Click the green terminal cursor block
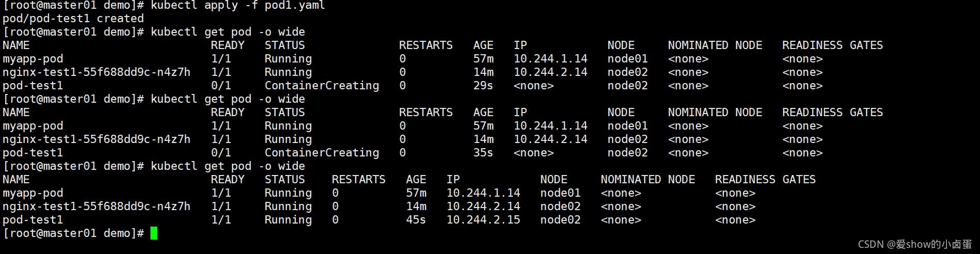This screenshot has width=980, height=254. [x=154, y=233]
